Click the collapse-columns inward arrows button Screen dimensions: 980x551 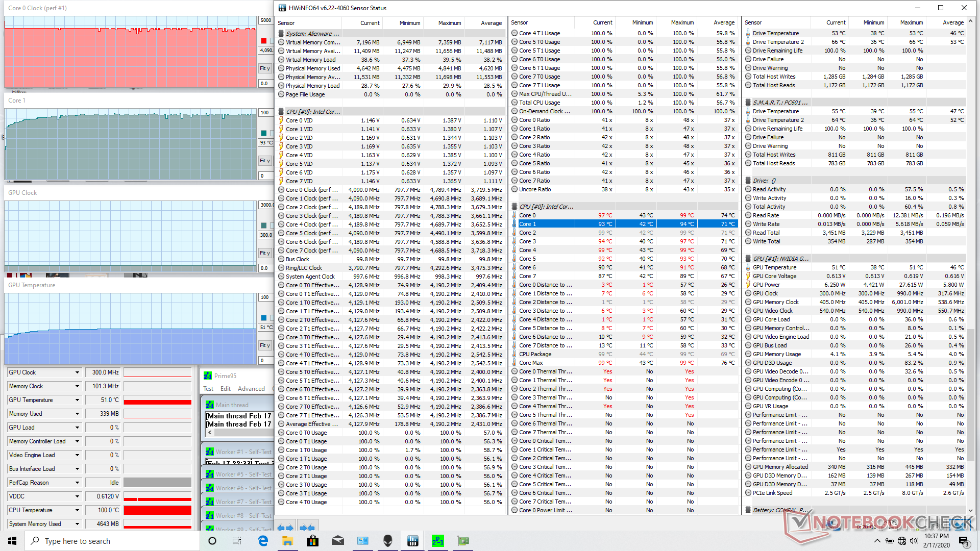pyautogui.click(x=307, y=528)
